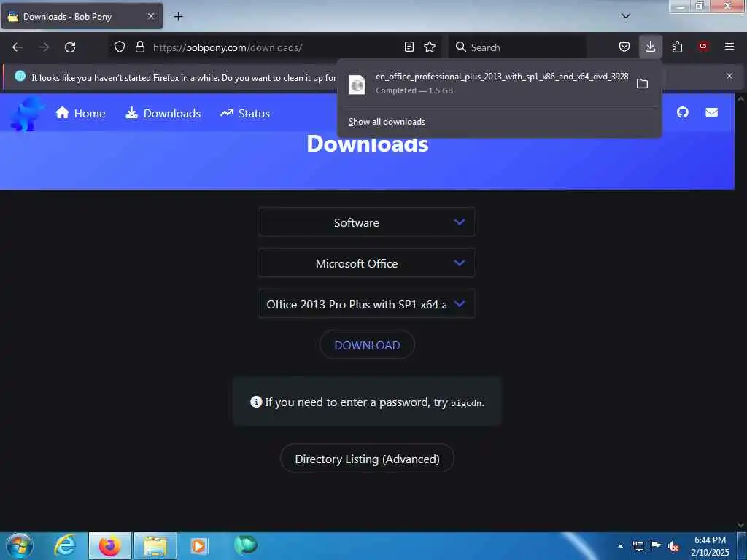This screenshot has width=747, height=560.
Task: Focus the bobpony.com address bar
Action: [x=276, y=47]
